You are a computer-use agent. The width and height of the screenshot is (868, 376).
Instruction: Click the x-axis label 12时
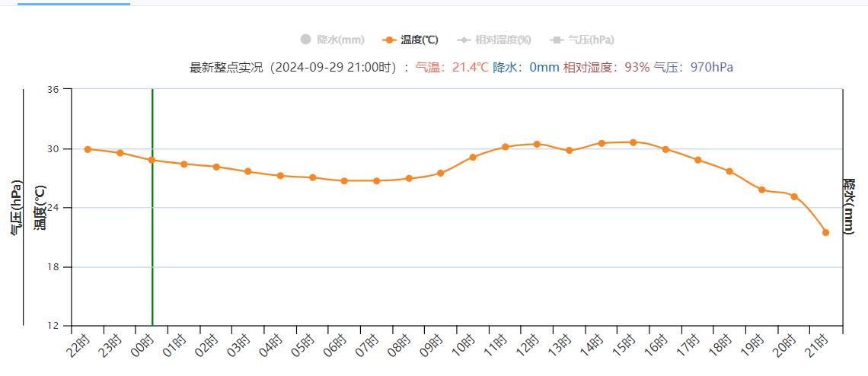(x=529, y=346)
